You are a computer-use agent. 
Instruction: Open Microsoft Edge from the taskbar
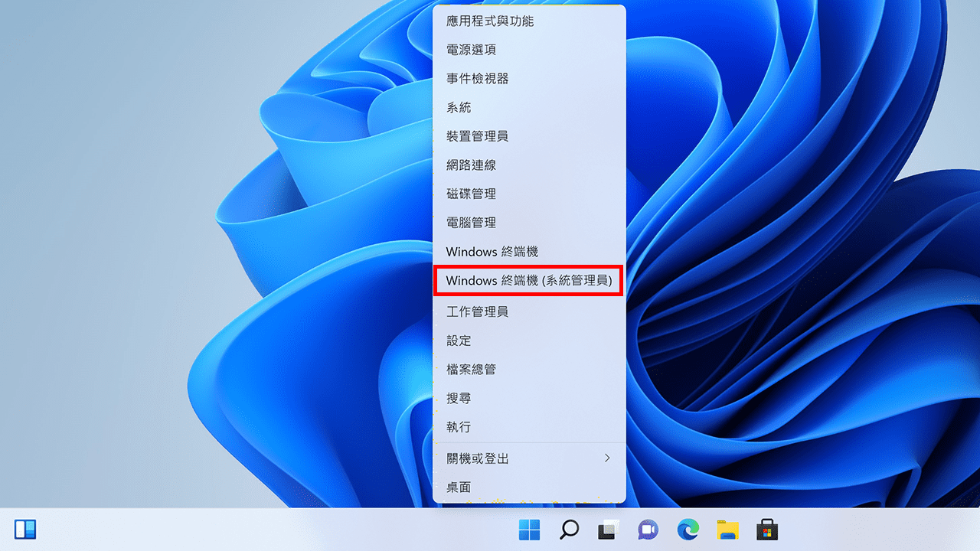tap(688, 529)
